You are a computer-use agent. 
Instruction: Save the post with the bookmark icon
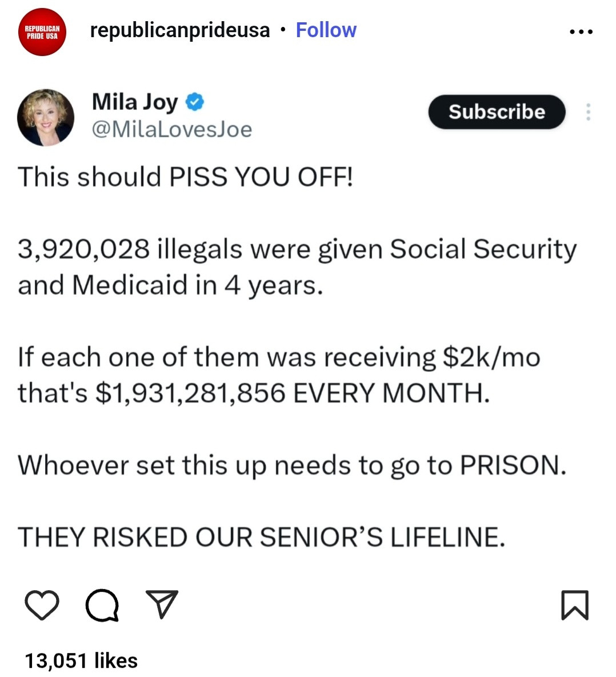(x=574, y=605)
